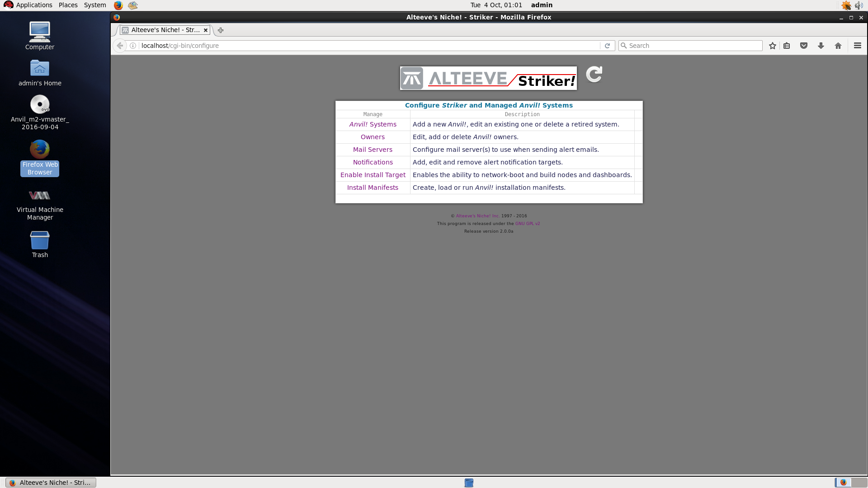This screenshot has width=868, height=488.
Task: Reload page with address bar refresh icon
Action: pyautogui.click(x=607, y=46)
